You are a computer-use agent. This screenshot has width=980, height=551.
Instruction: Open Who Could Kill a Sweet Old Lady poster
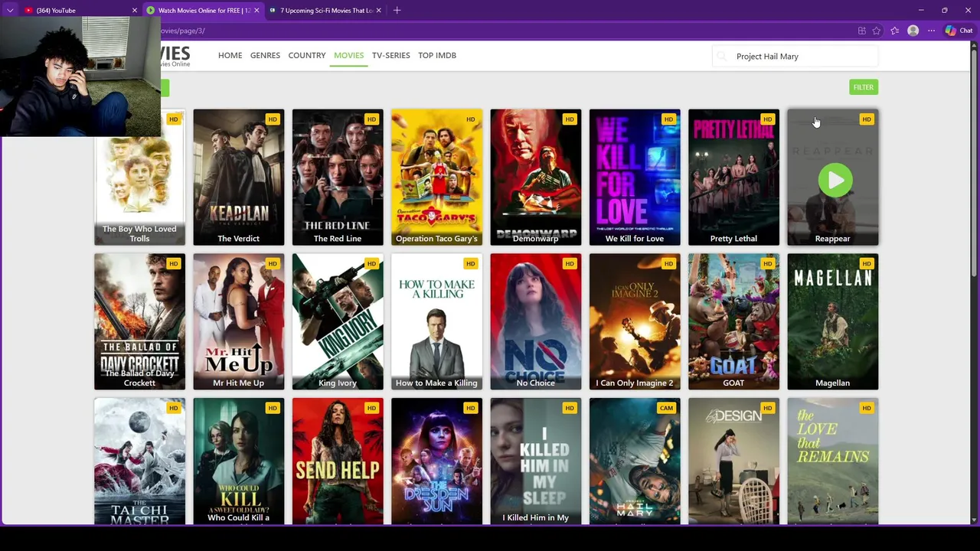pyautogui.click(x=238, y=461)
